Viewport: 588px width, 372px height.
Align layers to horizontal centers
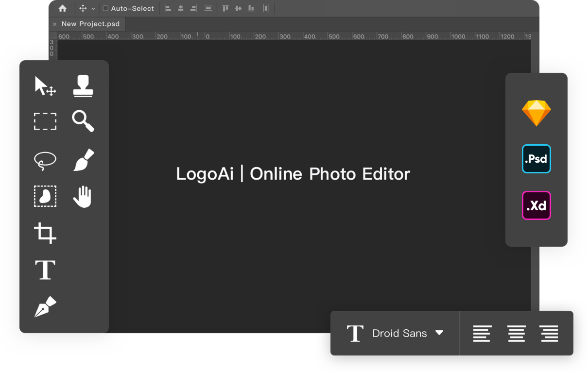(x=182, y=8)
